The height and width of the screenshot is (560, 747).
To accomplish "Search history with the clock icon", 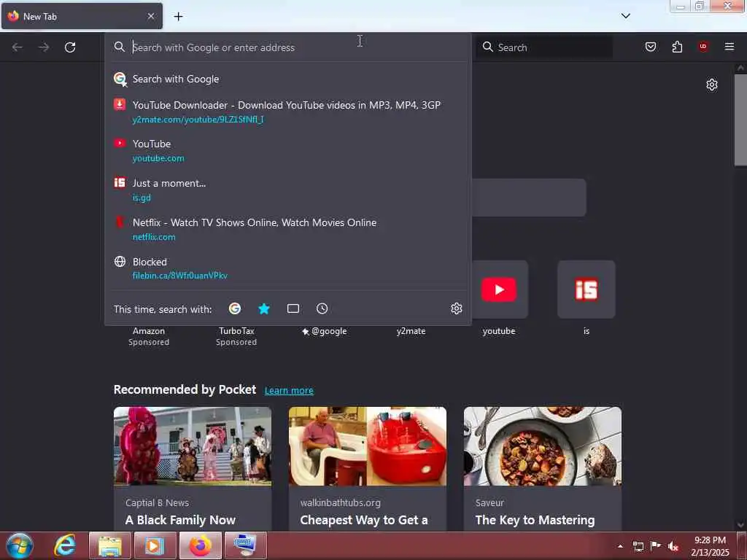I will pos(322,308).
